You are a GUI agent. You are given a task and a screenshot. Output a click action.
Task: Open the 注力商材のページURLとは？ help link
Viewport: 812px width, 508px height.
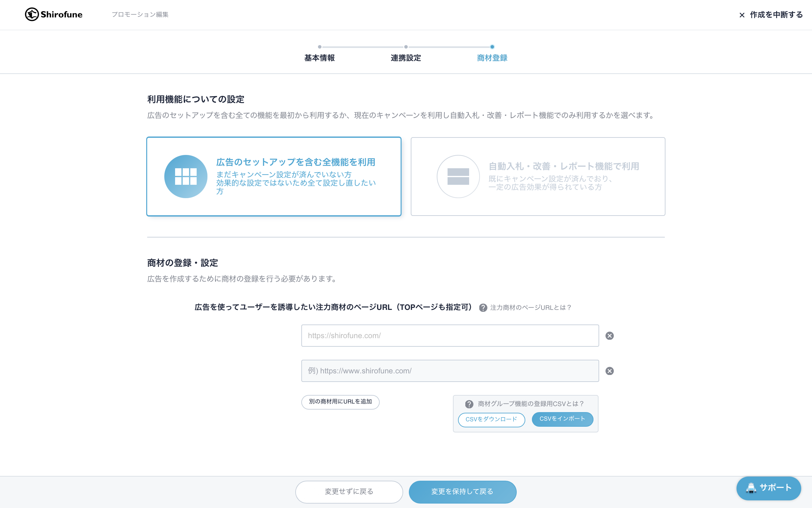[x=530, y=308]
